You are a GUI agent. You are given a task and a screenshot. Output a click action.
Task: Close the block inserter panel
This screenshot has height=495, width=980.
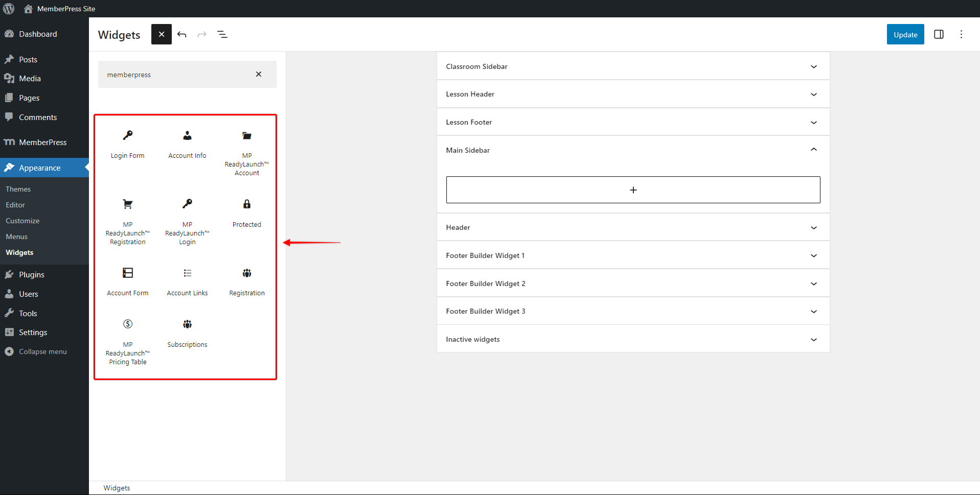tap(162, 34)
